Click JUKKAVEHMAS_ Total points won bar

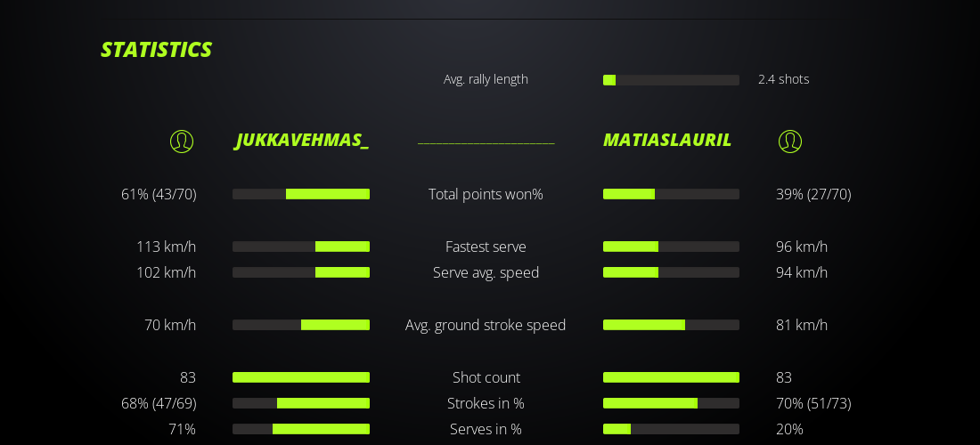click(301, 194)
